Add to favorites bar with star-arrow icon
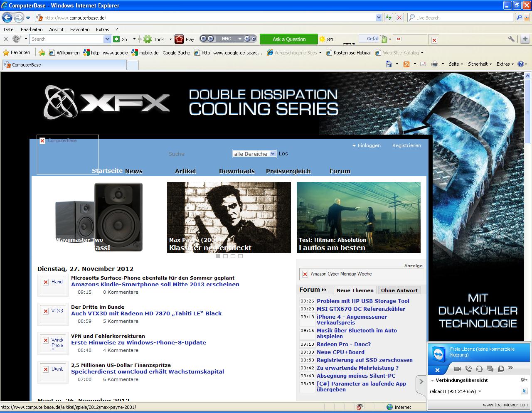 (42, 52)
